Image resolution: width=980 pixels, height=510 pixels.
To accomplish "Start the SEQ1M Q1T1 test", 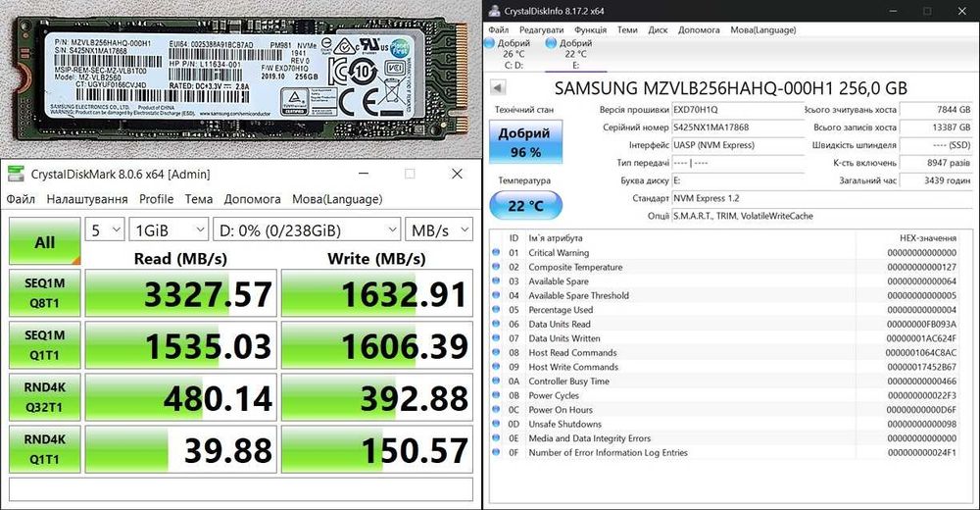I will tap(44, 345).
